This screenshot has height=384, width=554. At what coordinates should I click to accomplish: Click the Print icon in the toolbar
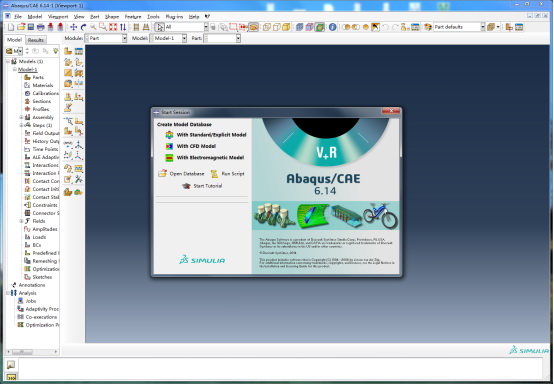(x=41, y=27)
